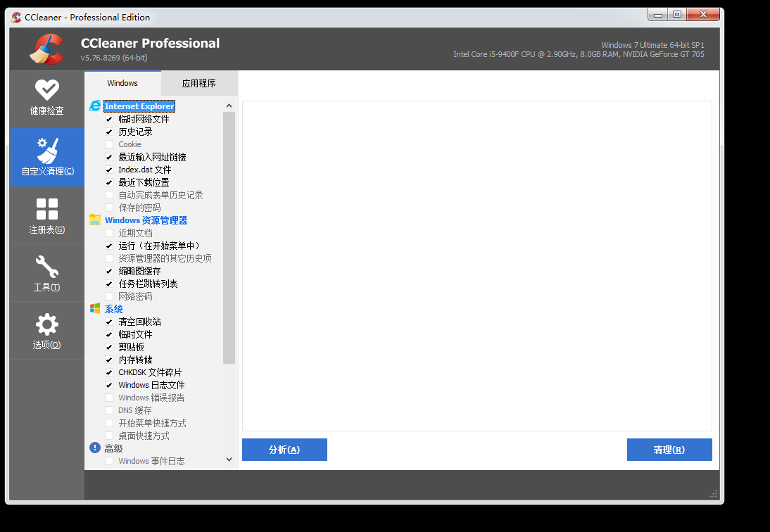770x532 pixels.
Task: Click the 高级 exclamation warning icon
Action: tap(95, 448)
